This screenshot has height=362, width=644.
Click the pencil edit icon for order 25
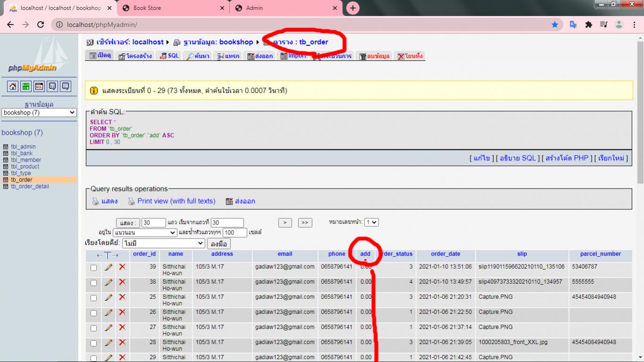[x=108, y=297]
